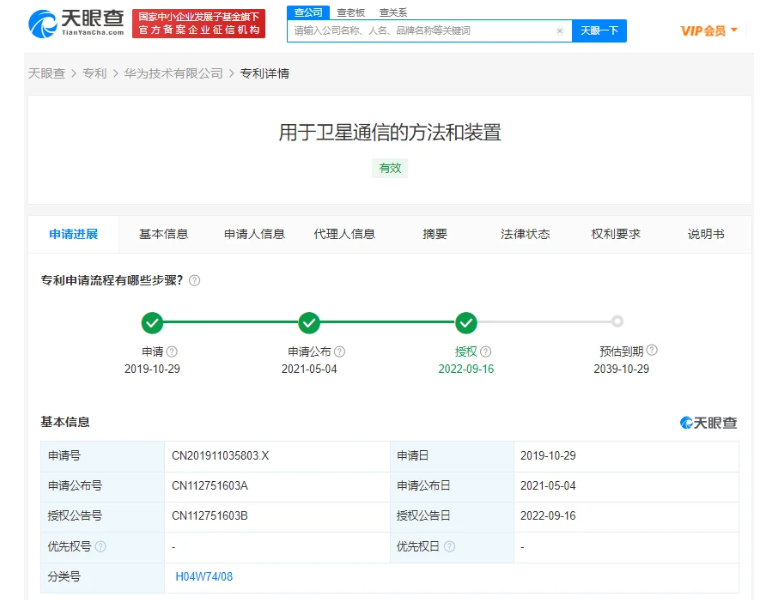Clear the search box with the x icon
The image size is (772, 600).
click(560, 31)
